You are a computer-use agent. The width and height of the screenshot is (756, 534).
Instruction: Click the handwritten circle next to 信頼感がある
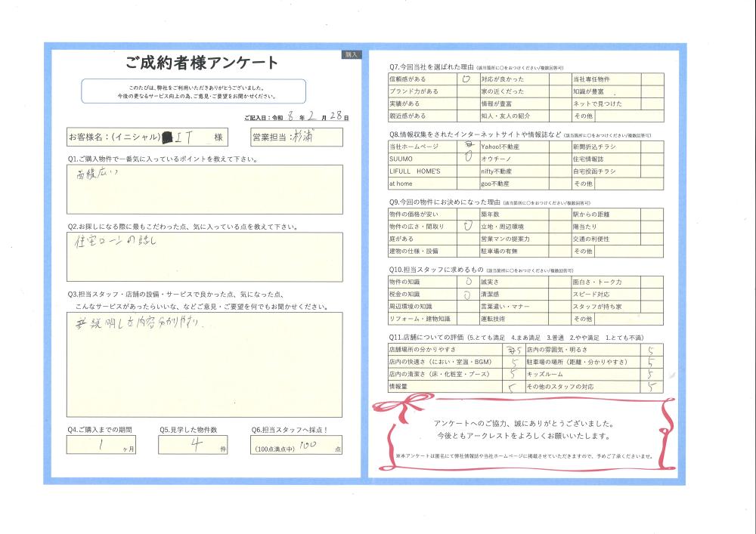point(466,79)
